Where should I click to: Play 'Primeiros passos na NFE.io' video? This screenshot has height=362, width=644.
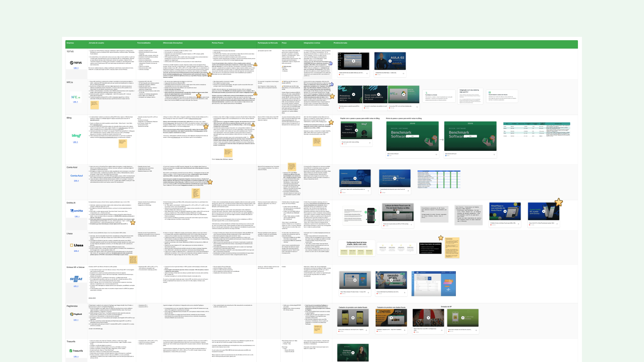click(354, 94)
